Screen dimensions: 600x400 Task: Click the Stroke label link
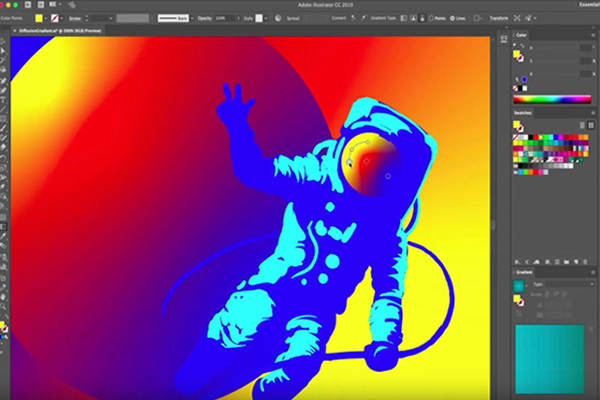point(75,18)
